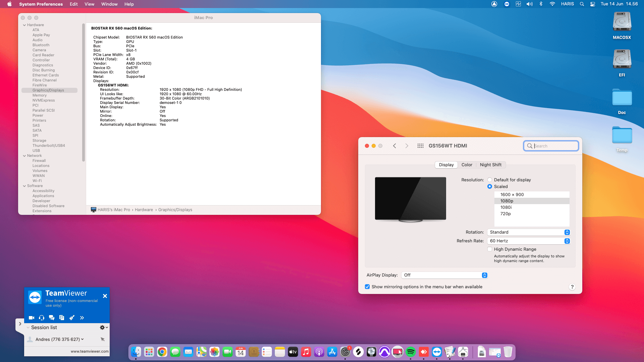The image size is (644, 362).
Task: Click the headset audio icon in TeamViewer
Action: click(42, 317)
